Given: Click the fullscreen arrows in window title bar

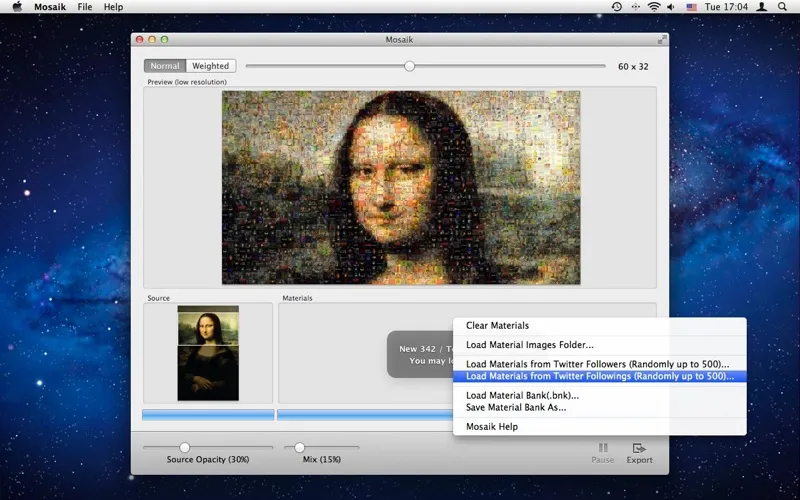Looking at the screenshot, I should coord(662,39).
